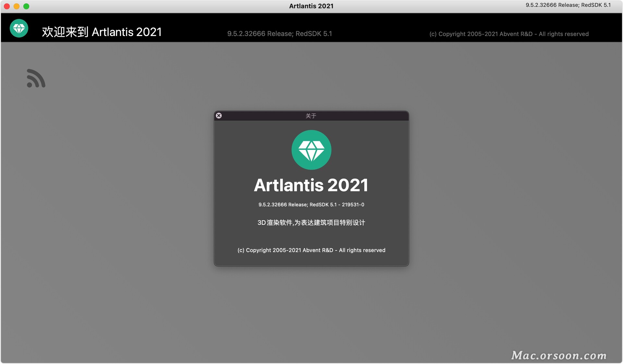
Task: Click the yellow minimize window button
Action: click(x=17, y=6)
